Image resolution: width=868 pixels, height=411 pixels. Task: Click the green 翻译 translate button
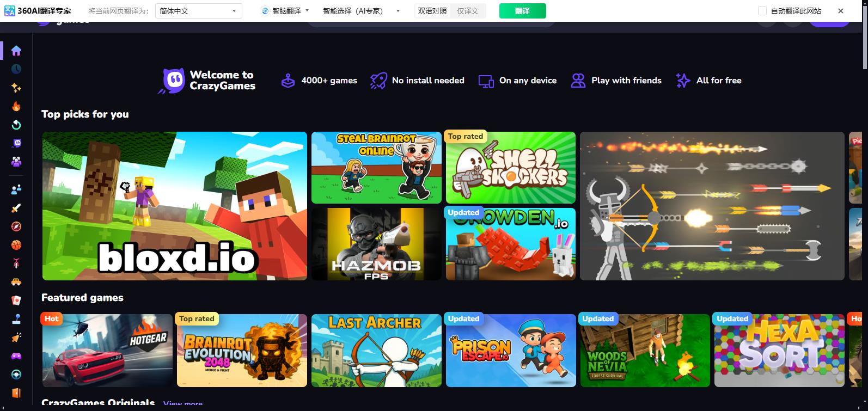(x=522, y=11)
